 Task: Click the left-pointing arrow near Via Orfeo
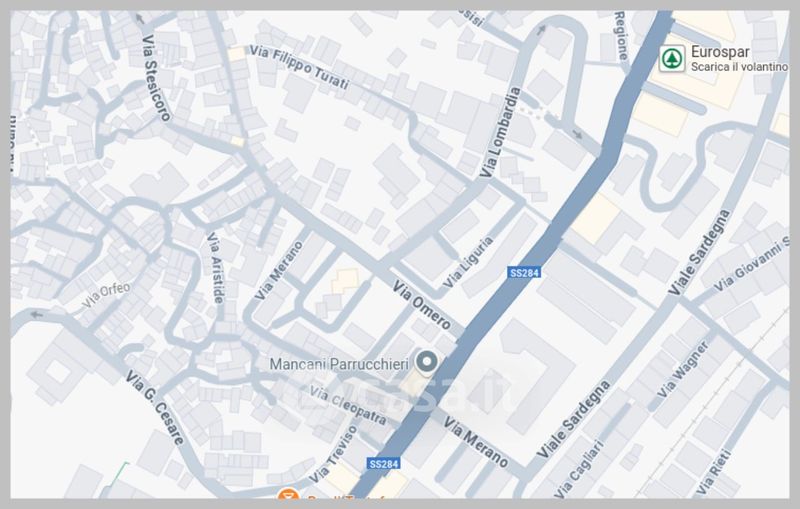tap(36, 315)
